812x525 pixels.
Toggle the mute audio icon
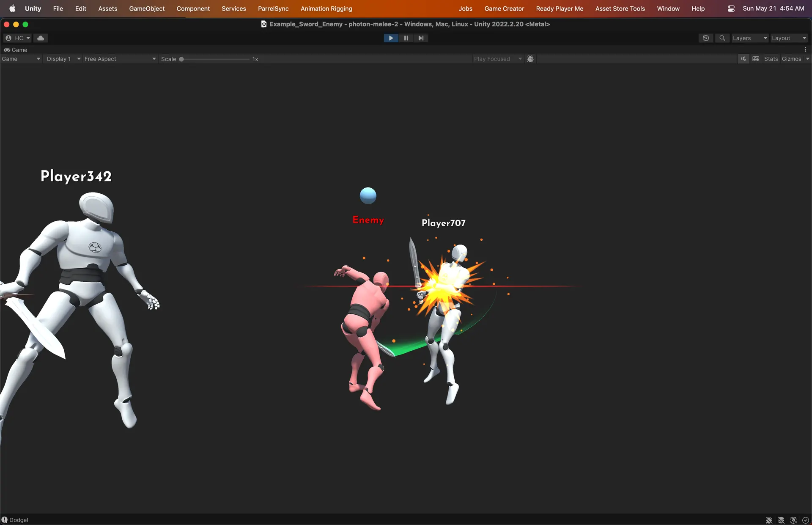pos(743,59)
